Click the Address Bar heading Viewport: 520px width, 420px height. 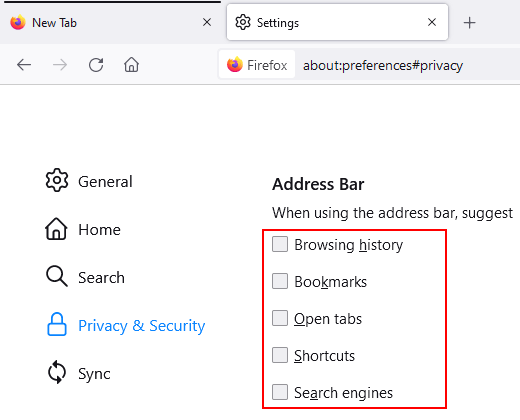point(318,184)
